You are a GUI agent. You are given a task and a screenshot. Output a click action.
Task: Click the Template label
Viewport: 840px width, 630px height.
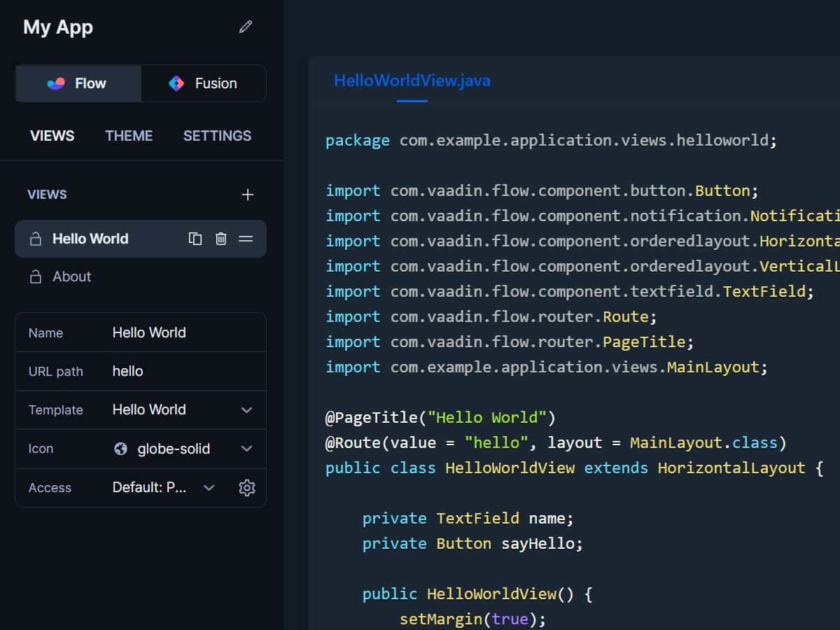[56, 410]
